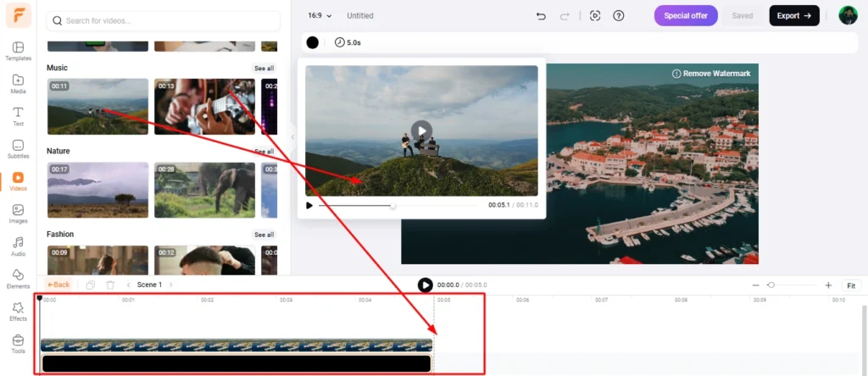Click the Back button above timeline
This screenshot has height=376, width=868.
pyautogui.click(x=58, y=285)
